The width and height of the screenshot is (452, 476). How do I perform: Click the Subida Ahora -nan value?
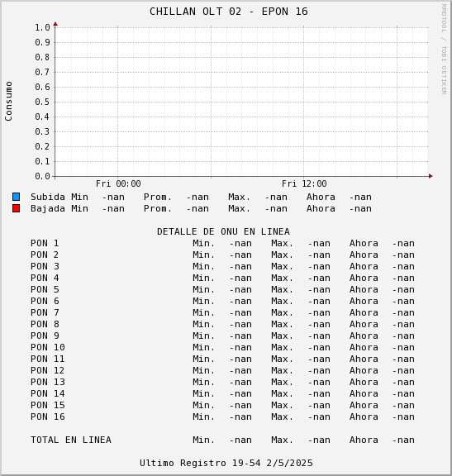(x=360, y=197)
